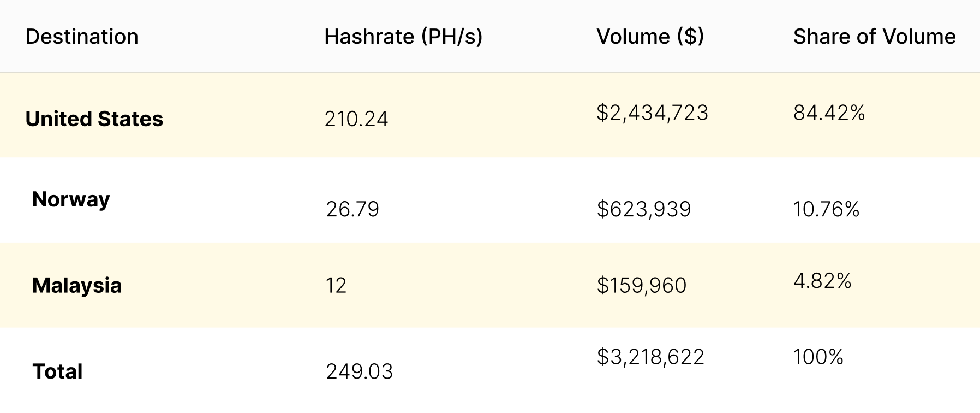Click the 10.76% share cell

coord(826,209)
